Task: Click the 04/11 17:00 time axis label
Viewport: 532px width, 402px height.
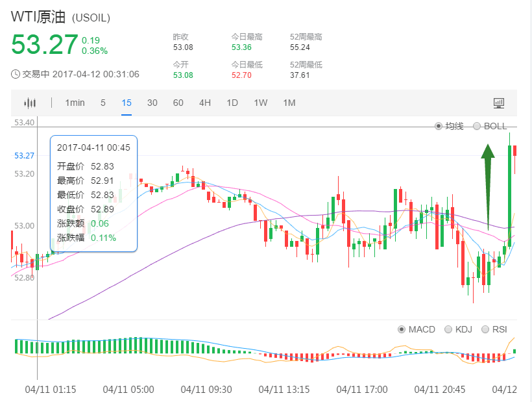Action: tap(361, 390)
